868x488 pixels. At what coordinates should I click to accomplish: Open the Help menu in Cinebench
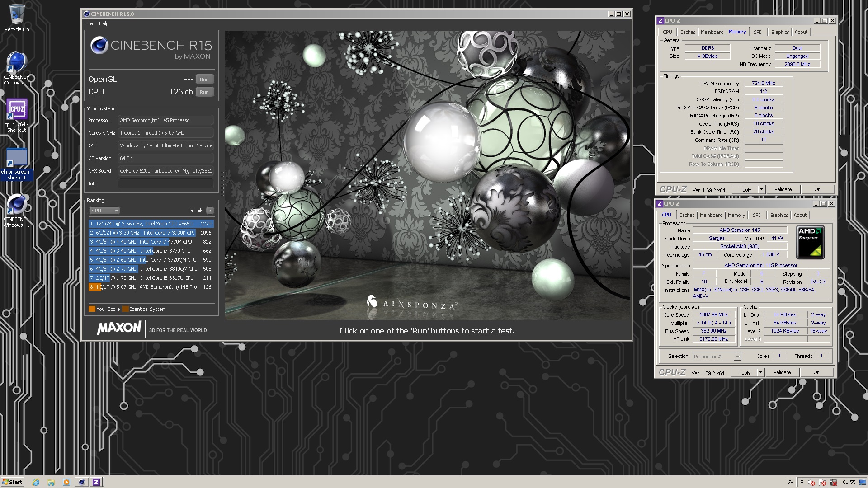pos(104,23)
